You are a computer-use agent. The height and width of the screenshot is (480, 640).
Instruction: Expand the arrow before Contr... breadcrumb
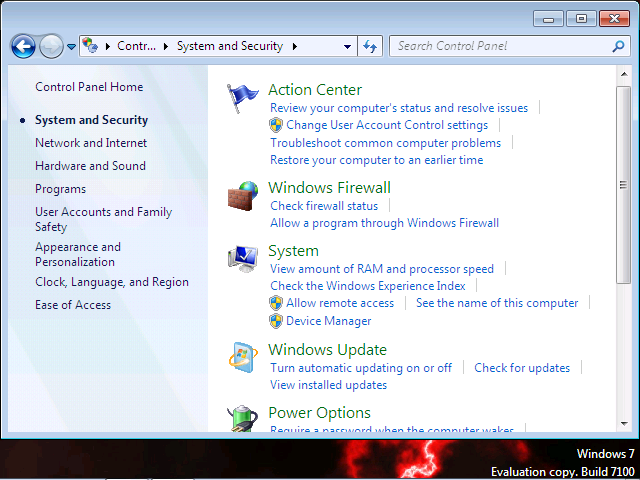[x=108, y=47]
